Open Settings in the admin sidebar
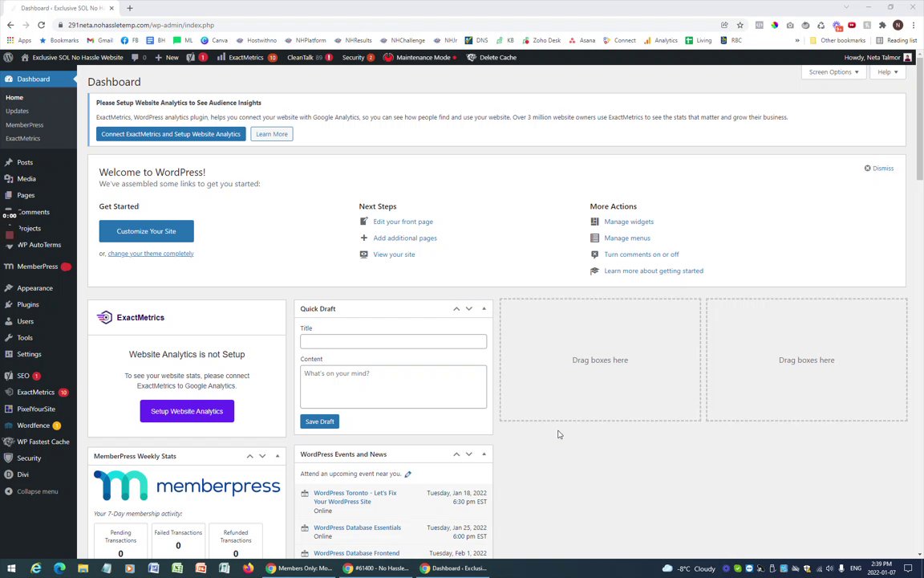Image resolution: width=924 pixels, height=578 pixels. coord(29,355)
